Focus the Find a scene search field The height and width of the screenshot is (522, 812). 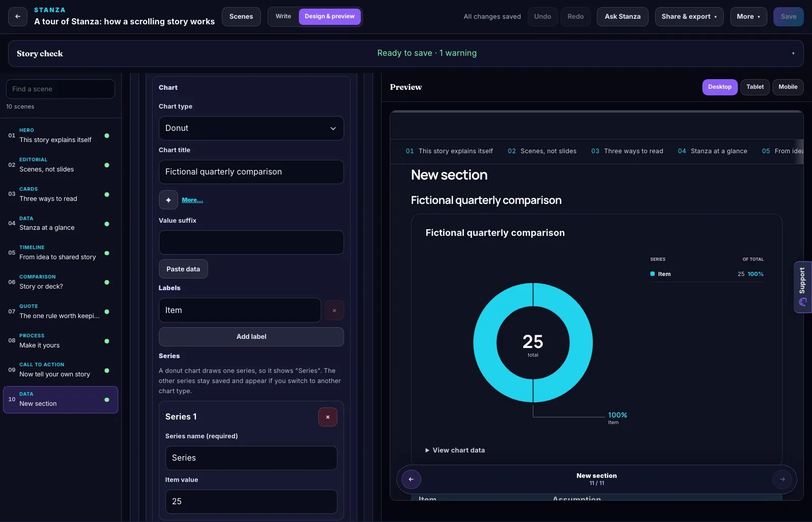point(60,89)
